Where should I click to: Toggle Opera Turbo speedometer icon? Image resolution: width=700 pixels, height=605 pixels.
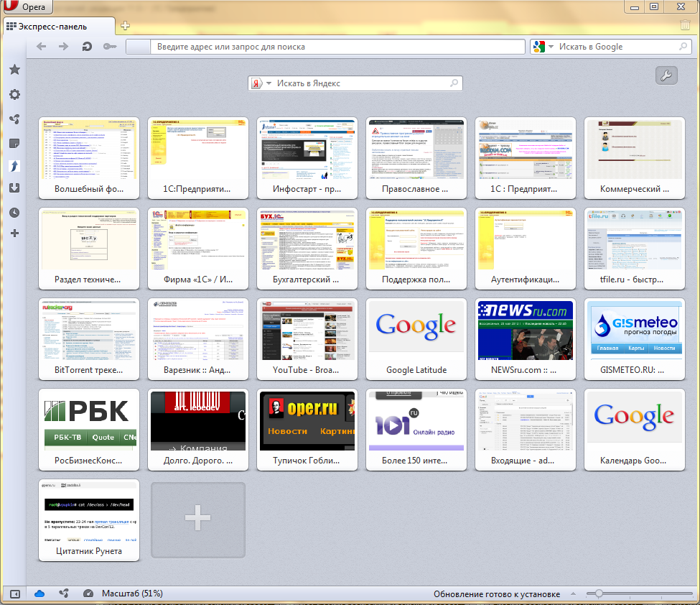(x=88, y=594)
